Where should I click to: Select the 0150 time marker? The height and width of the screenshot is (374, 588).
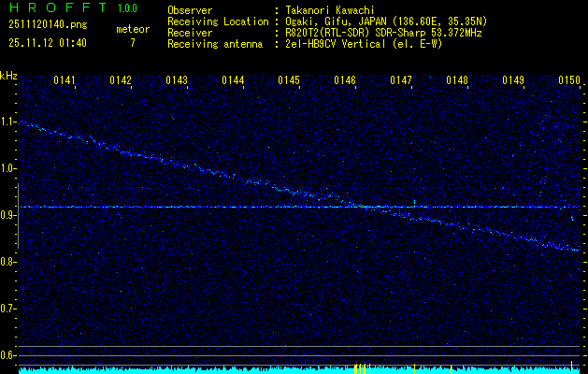pos(569,80)
